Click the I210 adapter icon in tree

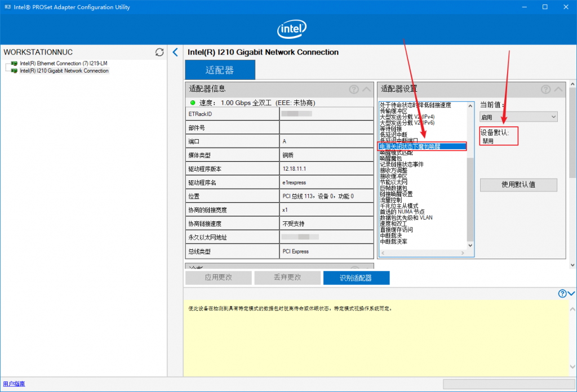(x=14, y=70)
